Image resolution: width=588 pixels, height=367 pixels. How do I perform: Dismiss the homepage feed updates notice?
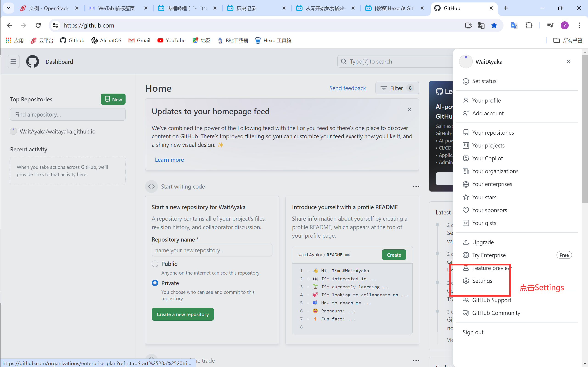(x=409, y=110)
